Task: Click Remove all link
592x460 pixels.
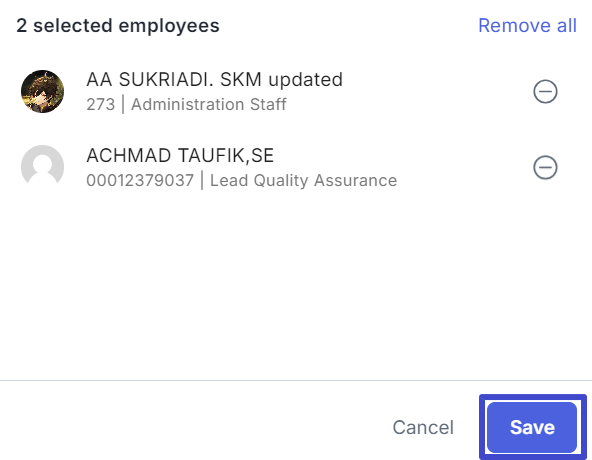Action: [527, 26]
